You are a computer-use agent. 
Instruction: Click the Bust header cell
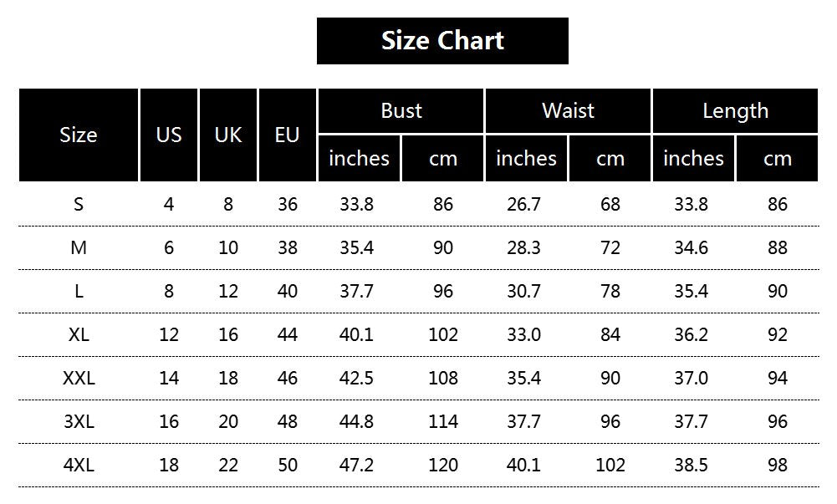click(x=401, y=111)
